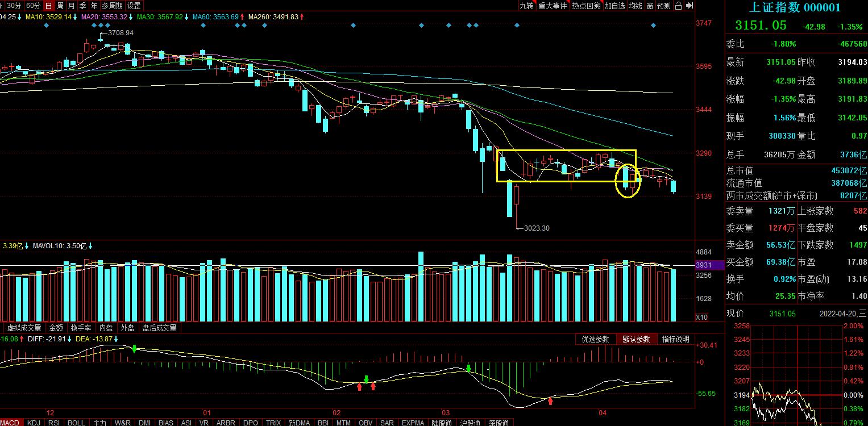The image size is (868, 426).
Task: Switch to the VR indicator tab
Action: click(x=205, y=423)
